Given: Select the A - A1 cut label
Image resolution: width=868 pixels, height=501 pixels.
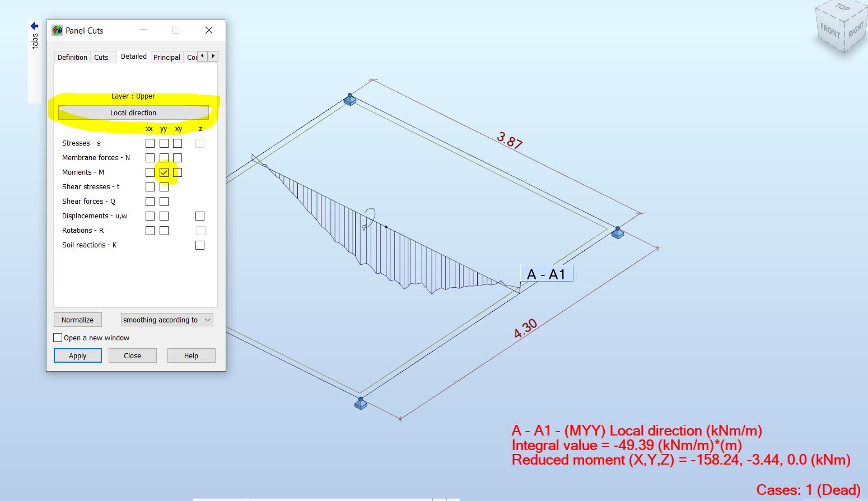Looking at the screenshot, I should (546, 274).
